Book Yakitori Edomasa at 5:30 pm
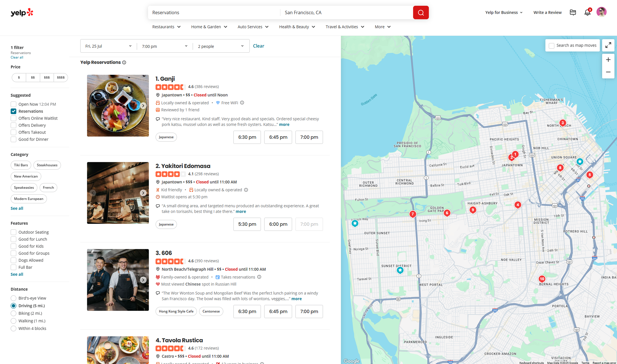Image resolution: width=617 pixels, height=364 pixels. click(x=247, y=224)
